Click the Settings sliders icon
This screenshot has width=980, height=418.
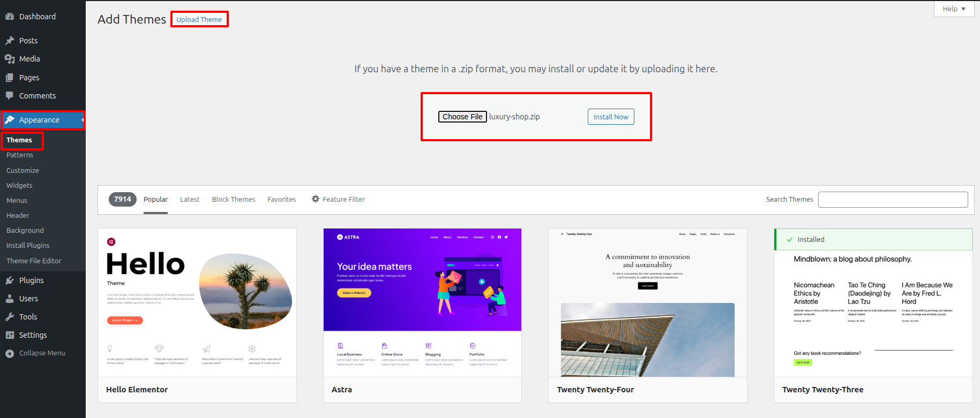pyautogui.click(x=10, y=335)
